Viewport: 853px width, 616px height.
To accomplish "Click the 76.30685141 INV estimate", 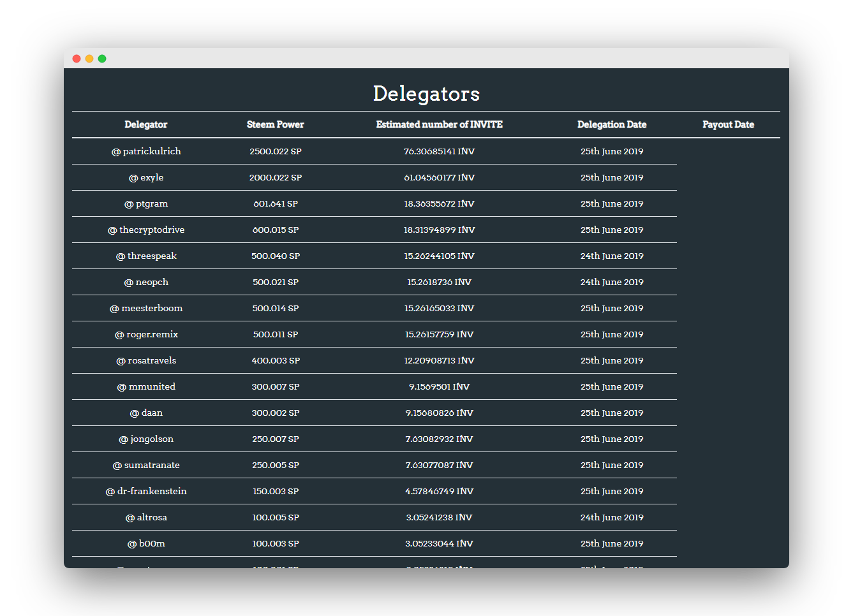I will point(440,151).
